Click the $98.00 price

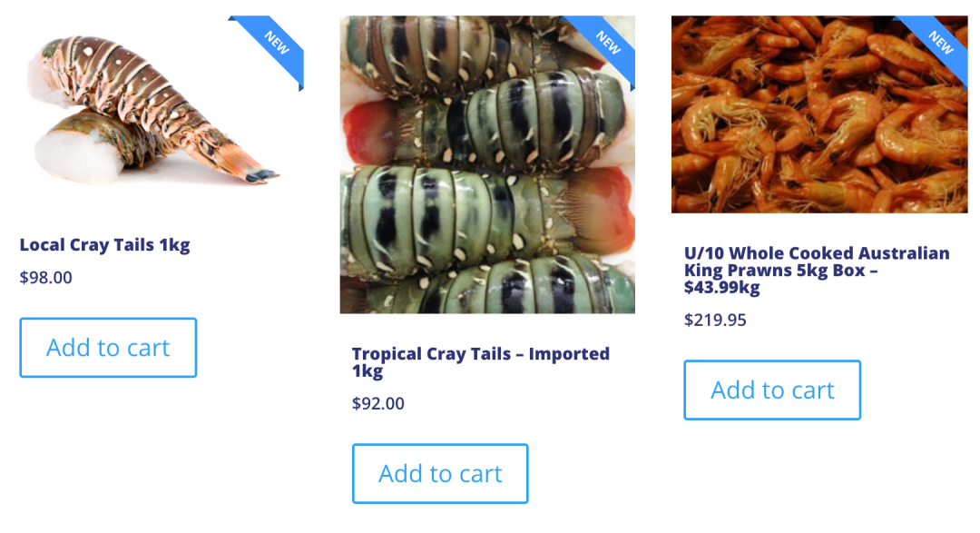(x=46, y=277)
